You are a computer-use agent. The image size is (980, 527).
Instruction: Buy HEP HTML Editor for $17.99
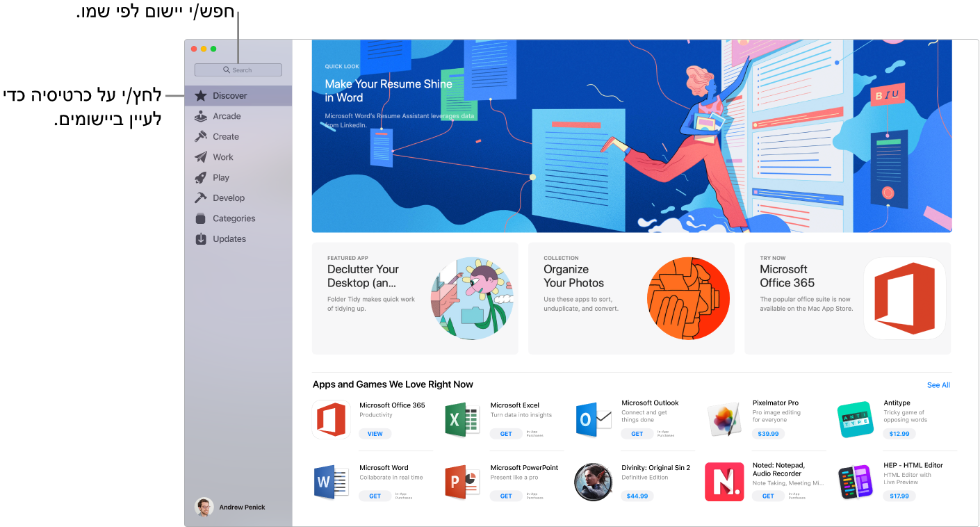(899, 496)
